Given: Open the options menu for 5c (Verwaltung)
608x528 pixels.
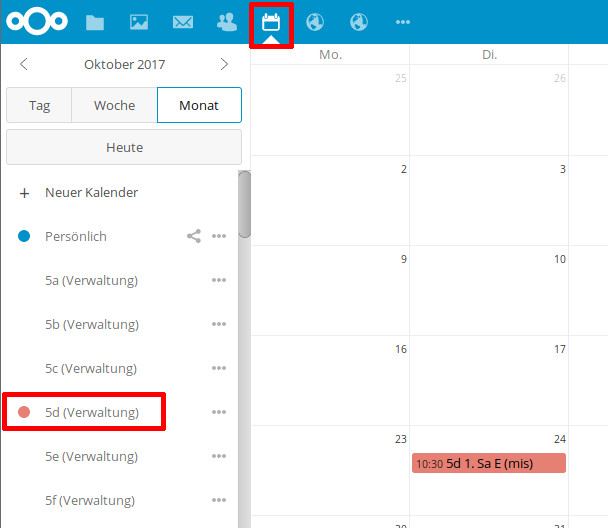Looking at the screenshot, I should click(219, 368).
